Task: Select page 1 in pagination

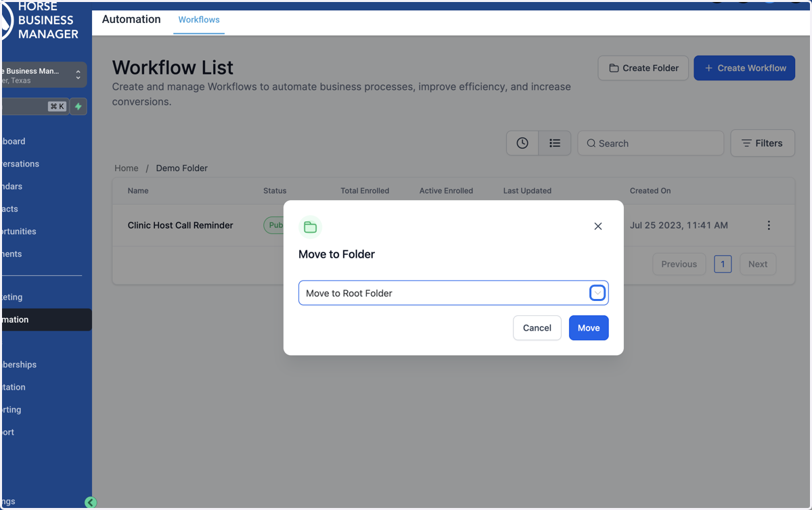Action: [x=723, y=264]
